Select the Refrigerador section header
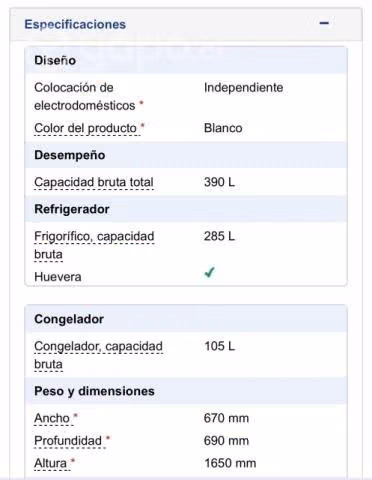This screenshot has width=372, height=480. coord(186,209)
